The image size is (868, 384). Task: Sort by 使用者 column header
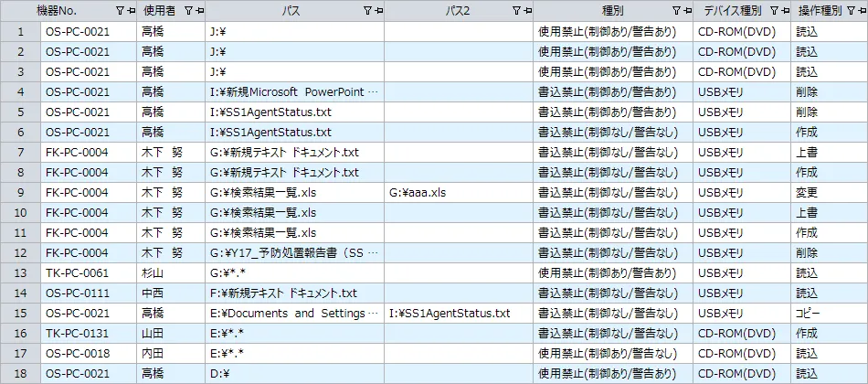161,11
